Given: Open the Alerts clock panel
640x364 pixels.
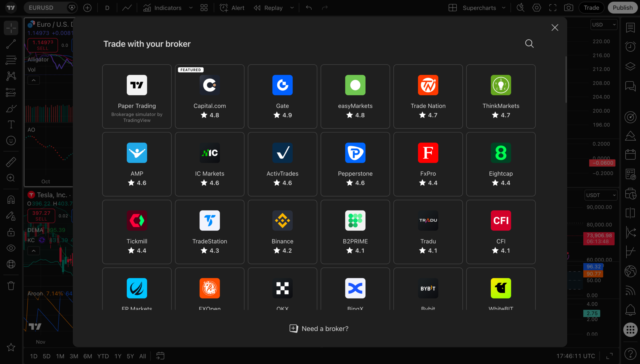Looking at the screenshot, I should pos(630,46).
